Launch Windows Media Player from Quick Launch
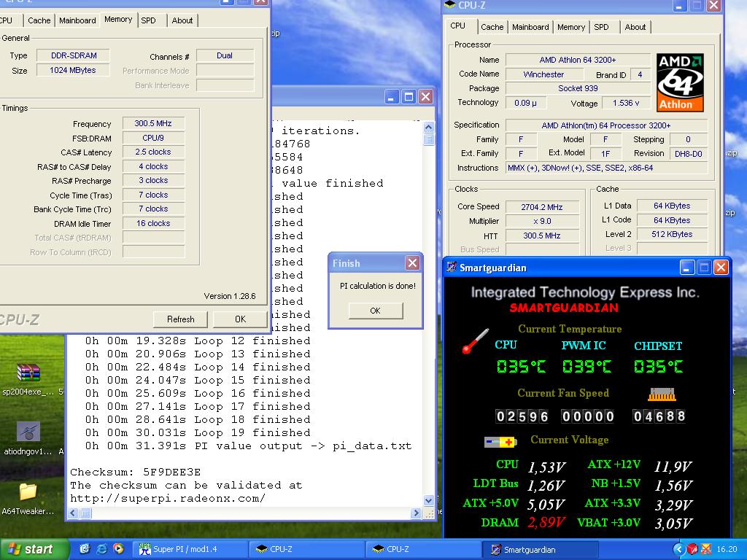The height and width of the screenshot is (560, 747). point(118,549)
